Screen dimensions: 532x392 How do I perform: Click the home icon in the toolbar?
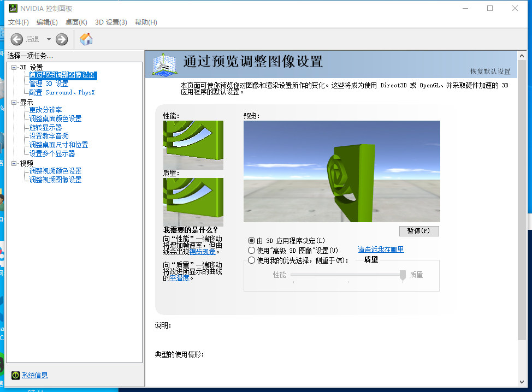coord(86,39)
